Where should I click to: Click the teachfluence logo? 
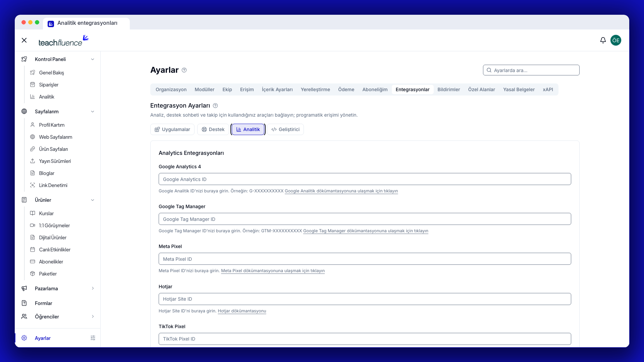pos(63,41)
